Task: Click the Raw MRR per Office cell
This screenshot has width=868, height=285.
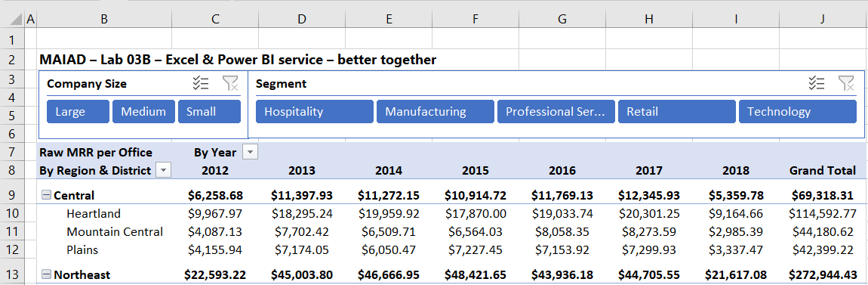Action: pyautogui.click(x=96, y=153)
